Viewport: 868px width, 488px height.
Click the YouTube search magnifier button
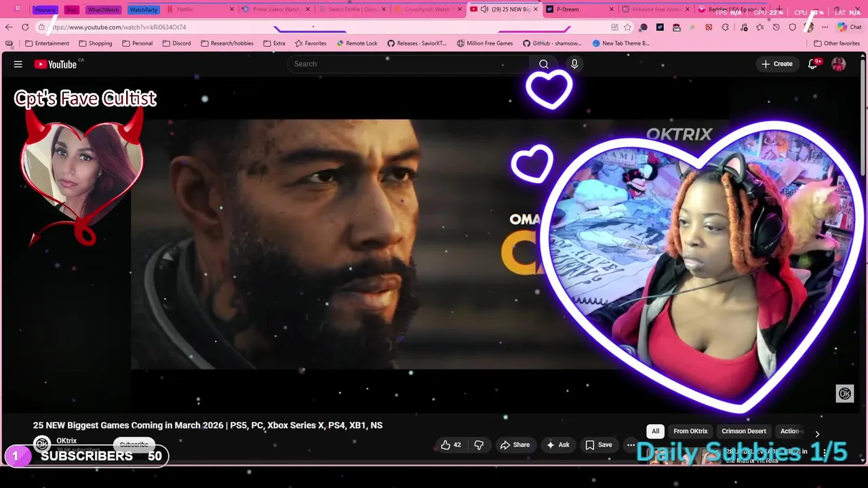(x=544, y=64)
